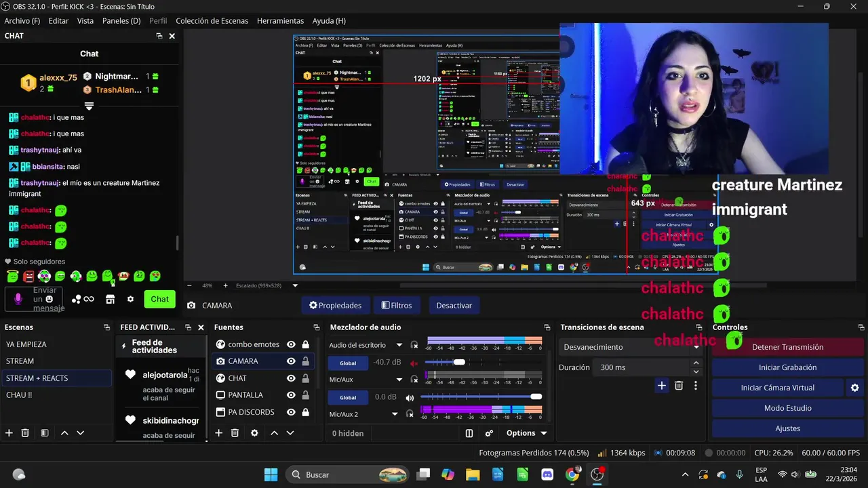Add a new source in Fuentes panel
Viewport: 868px width, 488px height.
pyautogui.click(x=218, y=433)
